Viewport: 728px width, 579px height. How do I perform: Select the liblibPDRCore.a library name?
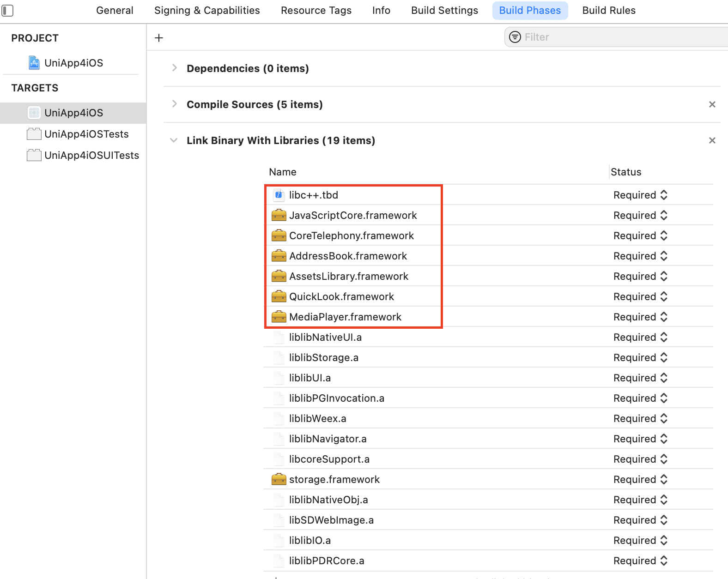pyautogui.click(x=327, y=561)
